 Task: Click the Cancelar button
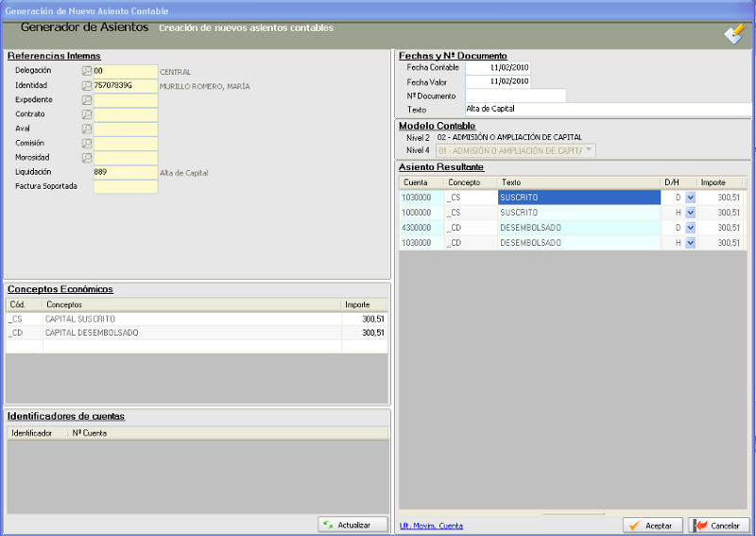click(719, 526)
